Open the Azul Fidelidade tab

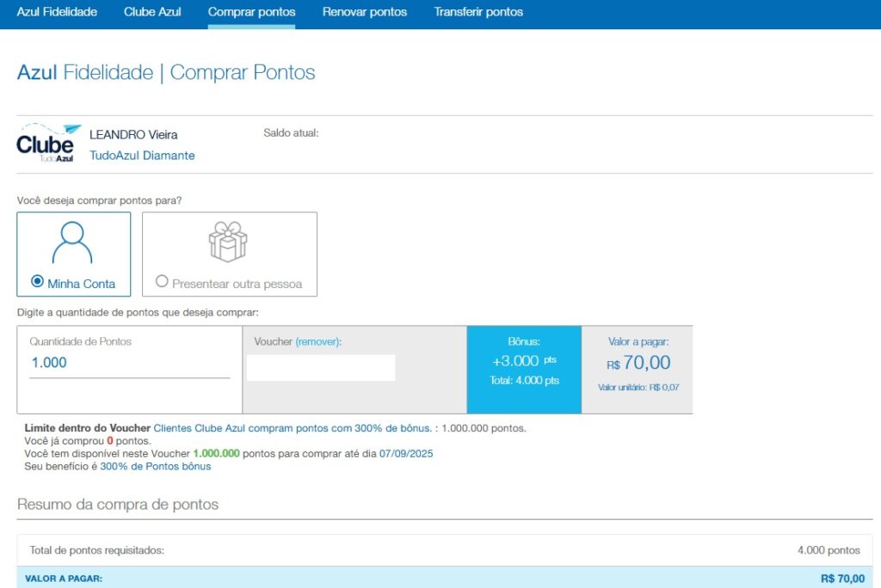point(57,12)
